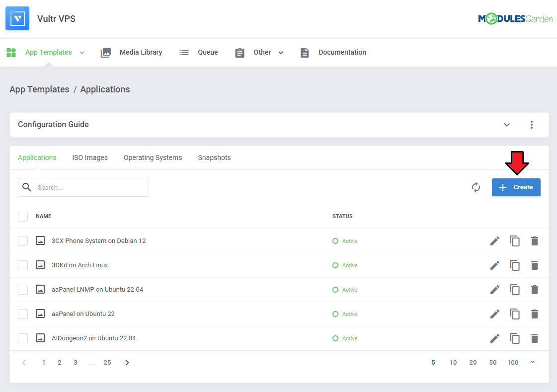Open the Other menu item
This screenshot has width=557, height=392.
262,52
